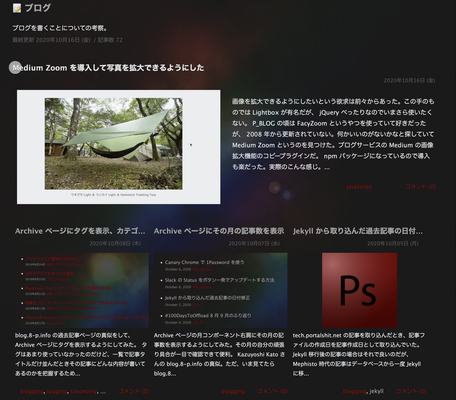This screenshot has height=400, width=456.
Task: Open Archive ページにその月の記事数を表示 article
Action: 219,231
